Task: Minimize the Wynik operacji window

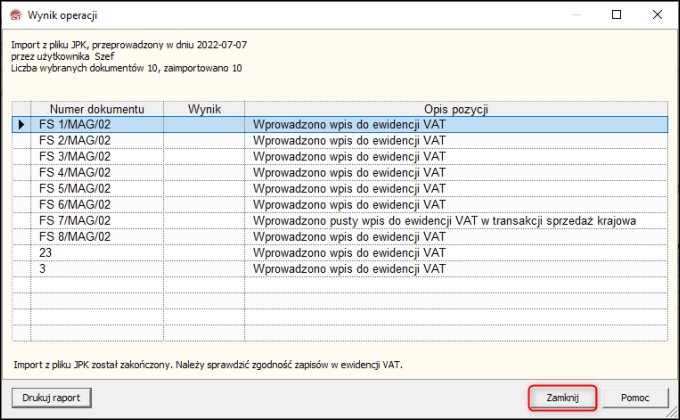Action: pyautogui.click(x=576, y=15)
